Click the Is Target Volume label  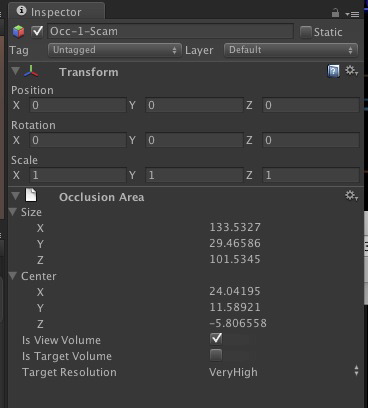(67, 356)
